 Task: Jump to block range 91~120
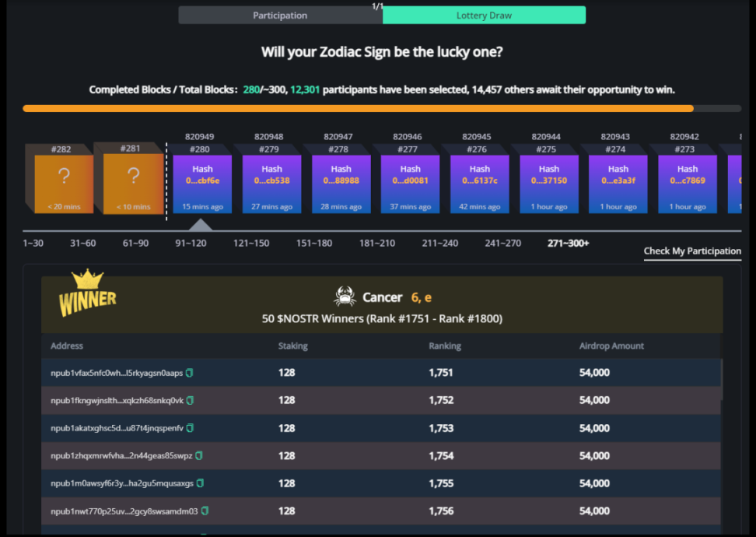coord(191,243)
